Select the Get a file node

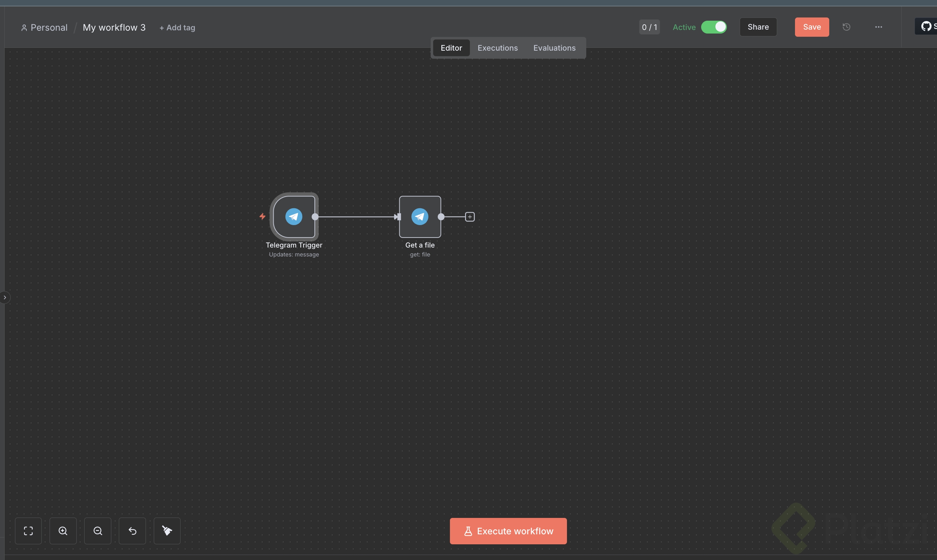click(420, 217)
